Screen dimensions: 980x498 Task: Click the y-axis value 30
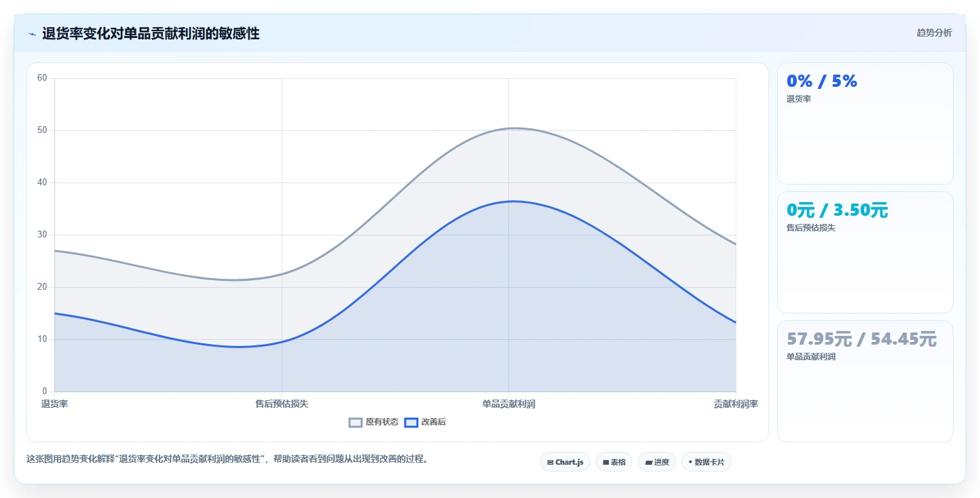tap(42, 235)
